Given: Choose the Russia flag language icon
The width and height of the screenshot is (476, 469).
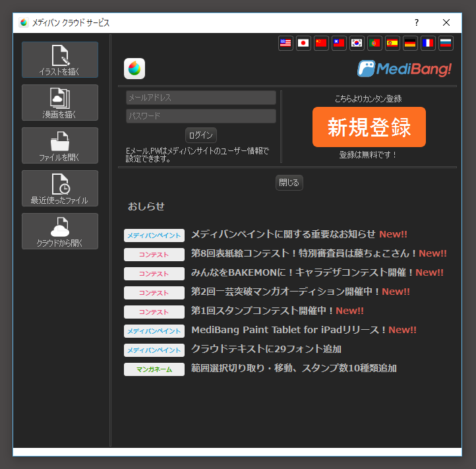Looking at the screenshot, I should tap(446, 43).
